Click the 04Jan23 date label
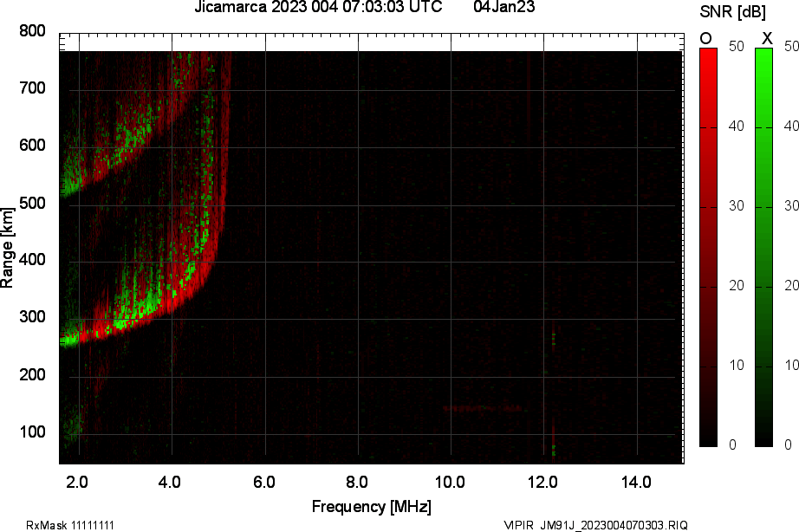The width and height of the screenshot is (799, 532). tap(504, 7)
